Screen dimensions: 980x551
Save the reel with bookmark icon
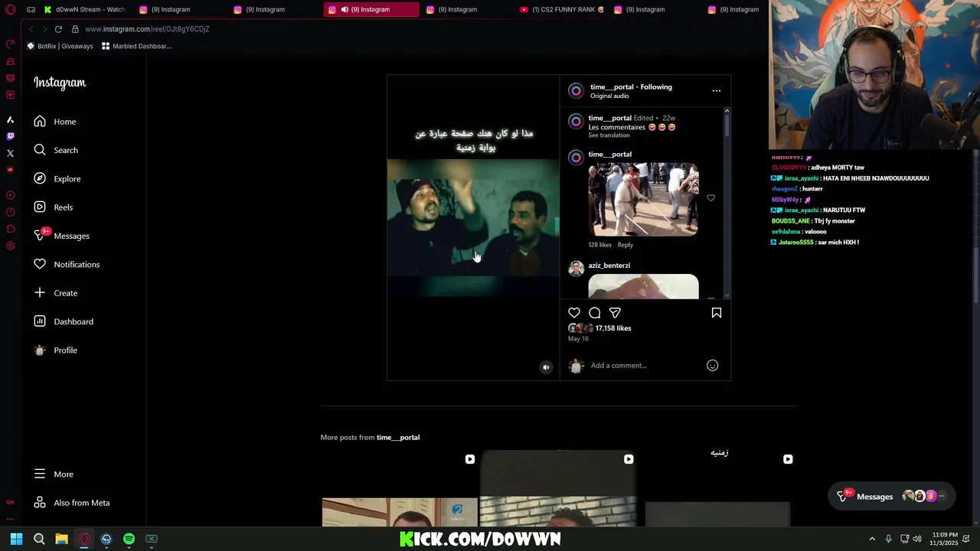click(717, 313)
